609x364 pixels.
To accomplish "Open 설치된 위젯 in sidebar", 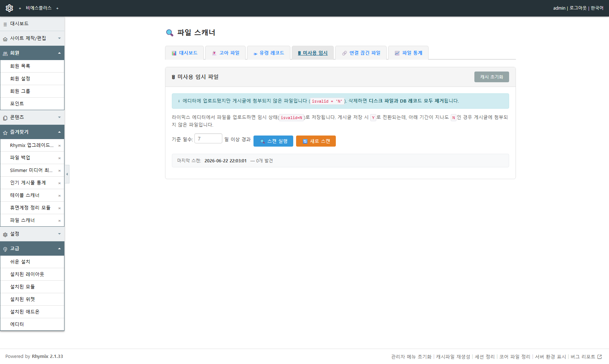I will (x=32, y=299).
